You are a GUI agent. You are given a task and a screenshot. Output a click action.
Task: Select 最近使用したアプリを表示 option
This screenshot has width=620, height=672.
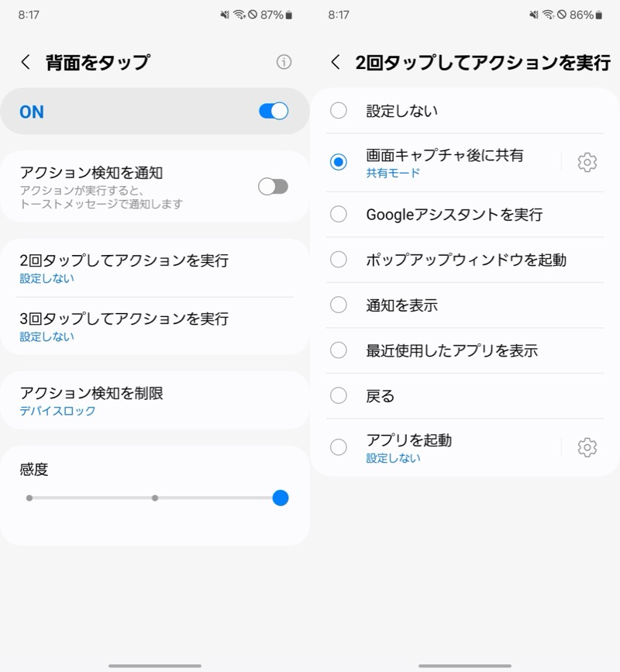click(x=339, y=350)
